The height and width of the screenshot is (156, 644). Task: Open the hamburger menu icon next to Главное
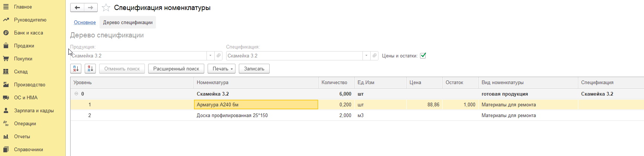click(6, 7)
